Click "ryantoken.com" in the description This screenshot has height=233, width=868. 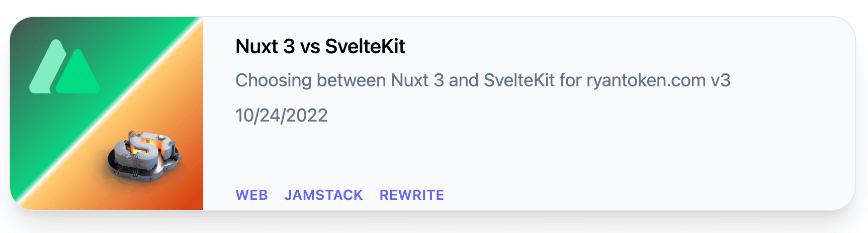[646, 80]
